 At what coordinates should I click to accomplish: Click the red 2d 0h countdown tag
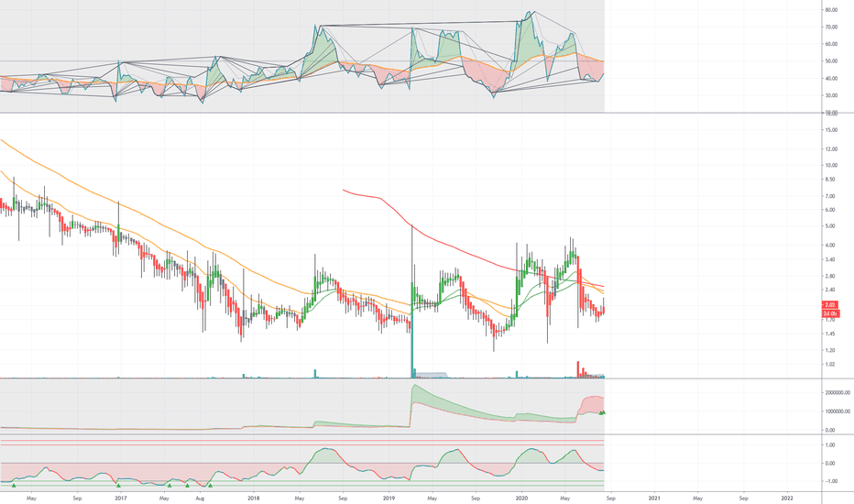coord(830,313)
